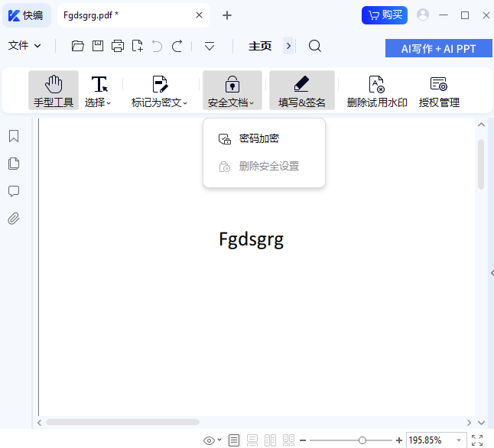Open the attachments paperclip panel
494x448 pixels.
(14, 219)
